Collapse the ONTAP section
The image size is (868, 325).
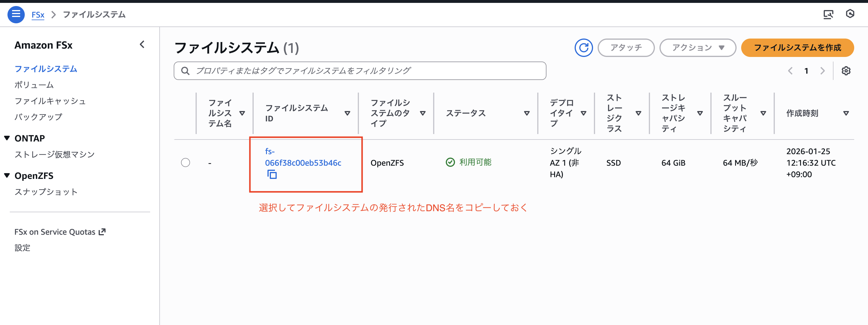7,138
